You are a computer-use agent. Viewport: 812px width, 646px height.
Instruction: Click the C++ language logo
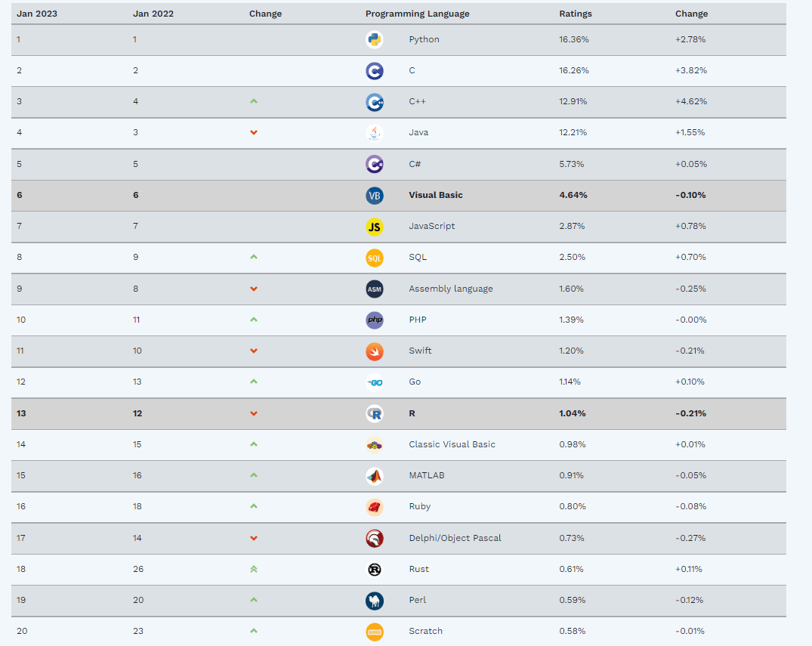point(375,102)
